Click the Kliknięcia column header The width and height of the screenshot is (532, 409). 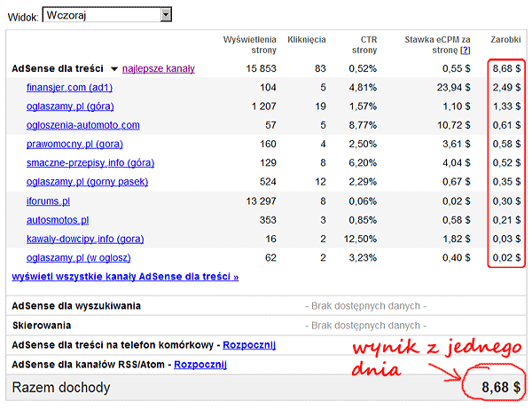307,40
